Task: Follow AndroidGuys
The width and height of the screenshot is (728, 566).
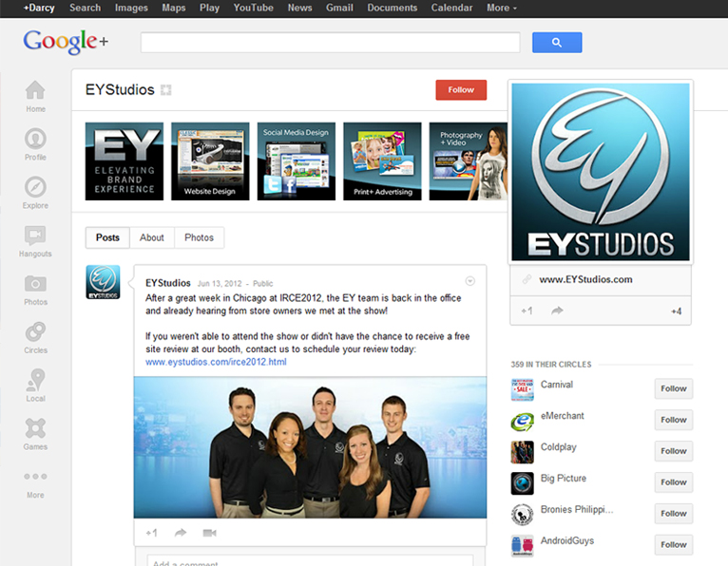Action: (x=674, y=545)
